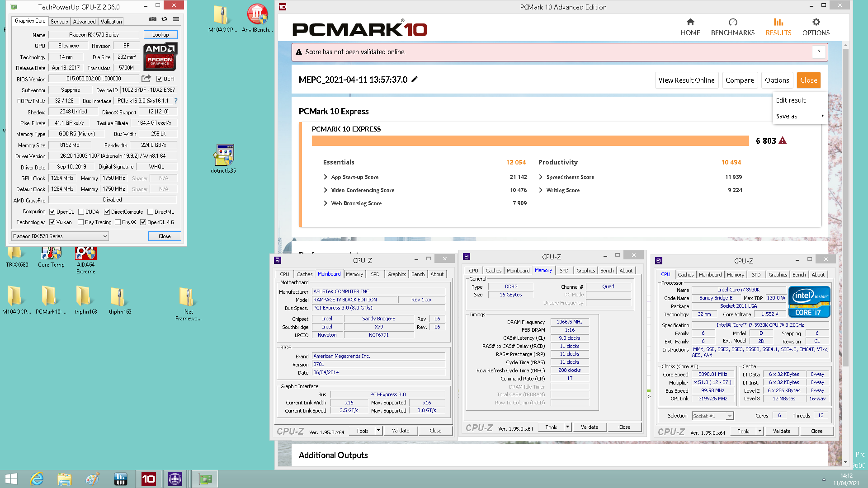Image resolution: width=868 pixels, height=488 pixels.
Task: Open PCMark RESULTS navigation icon
Action: tap(778, 27)
